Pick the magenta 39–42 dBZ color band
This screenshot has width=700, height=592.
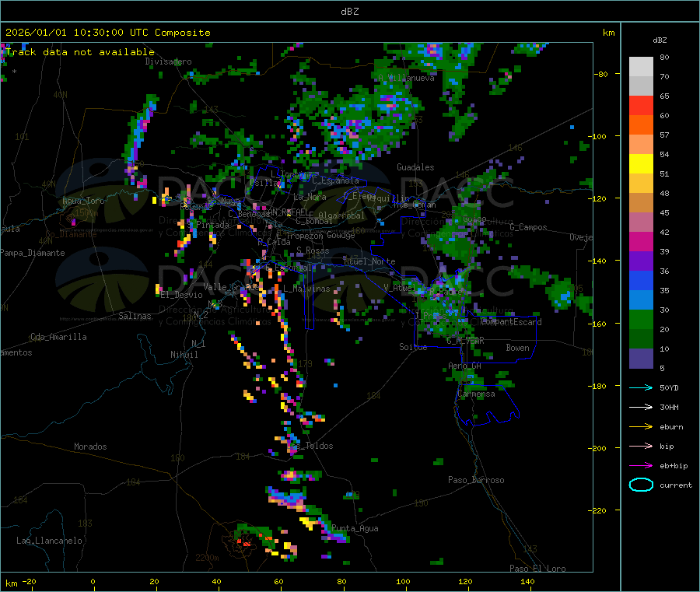pyautogui.click(x=641, y=241)
